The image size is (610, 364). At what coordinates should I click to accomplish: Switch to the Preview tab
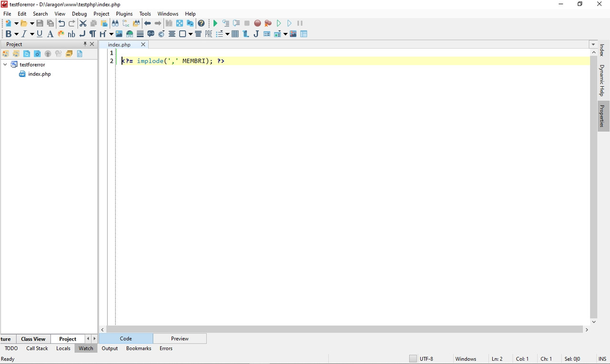click(180, 338)
